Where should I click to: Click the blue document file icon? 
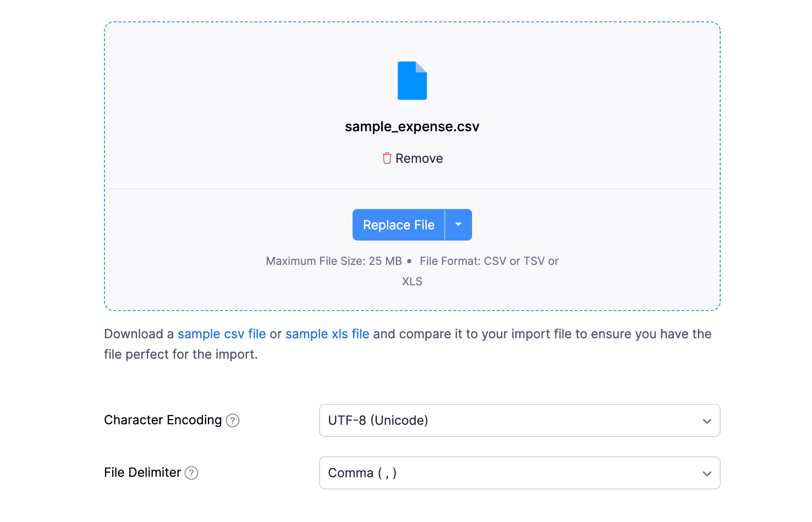click(x=412, y=81)
